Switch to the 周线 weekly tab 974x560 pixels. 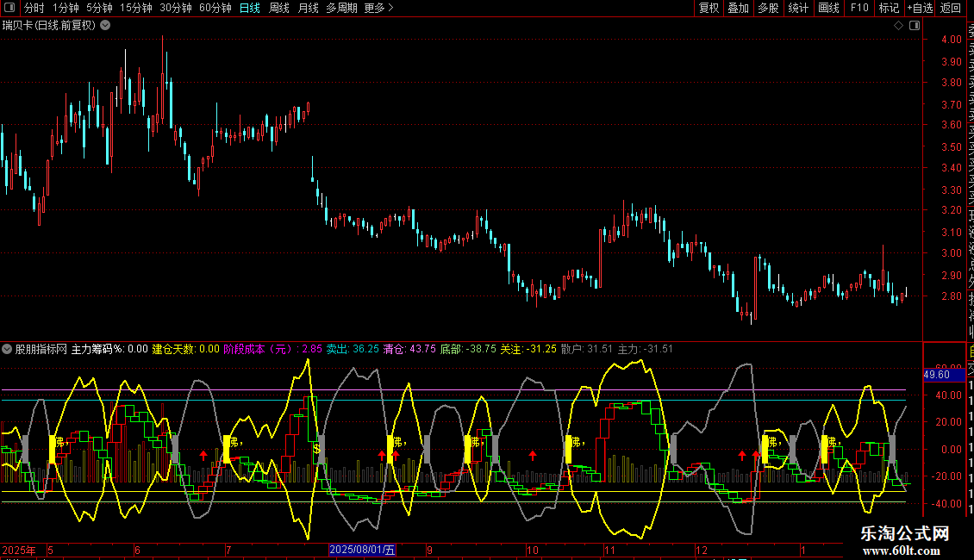tap(279, 8)
